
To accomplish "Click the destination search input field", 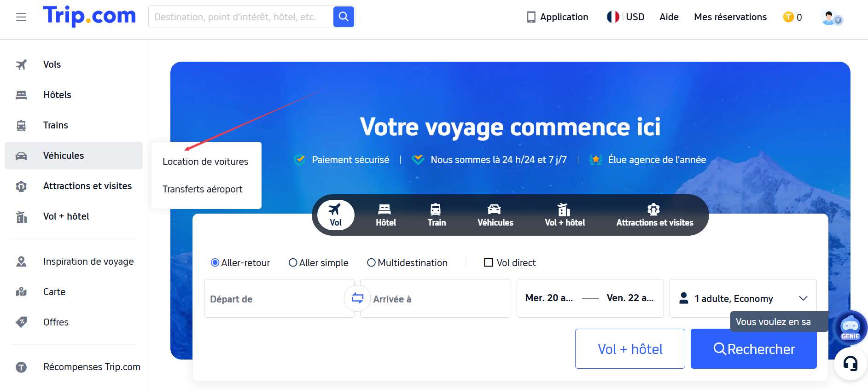I will (241, 17).
